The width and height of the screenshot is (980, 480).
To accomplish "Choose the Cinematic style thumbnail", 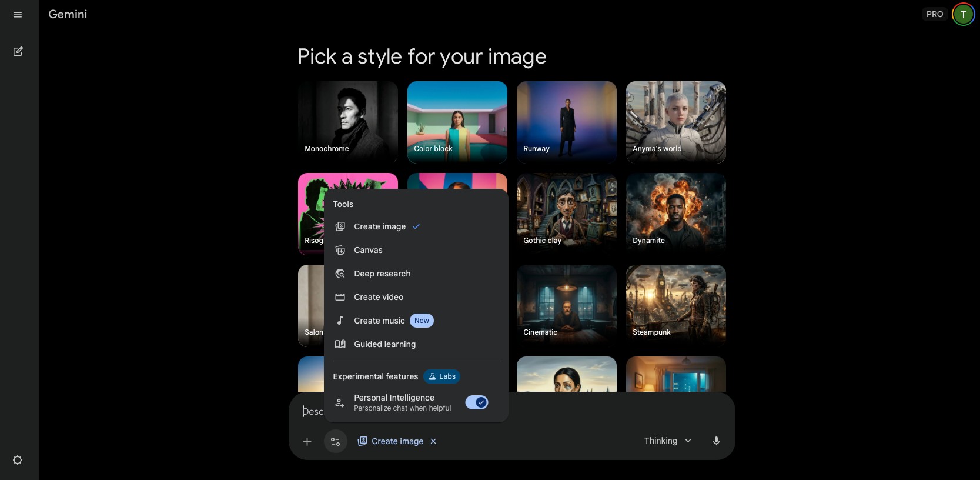I will click(567, 306).
